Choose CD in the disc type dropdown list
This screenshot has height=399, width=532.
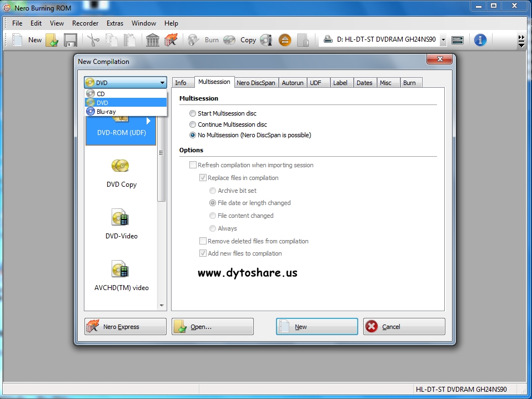pyautogui.click(x=126, y=94)
